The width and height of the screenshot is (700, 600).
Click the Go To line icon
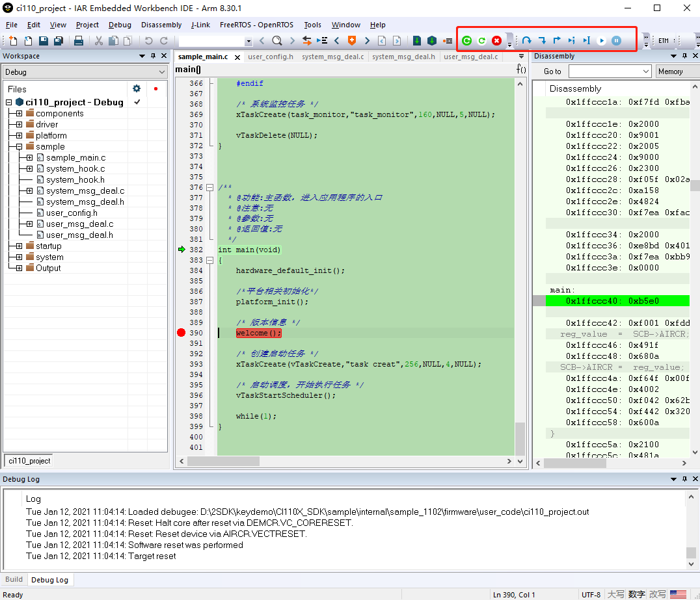click(322, 41)
